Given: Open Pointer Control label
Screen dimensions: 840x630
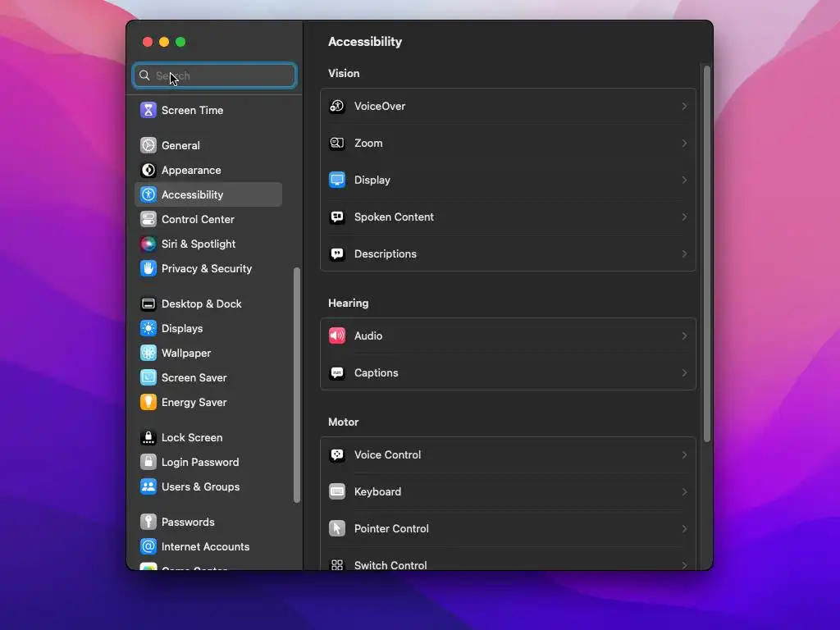Looking at the screenshot, I should click(391, 529).
